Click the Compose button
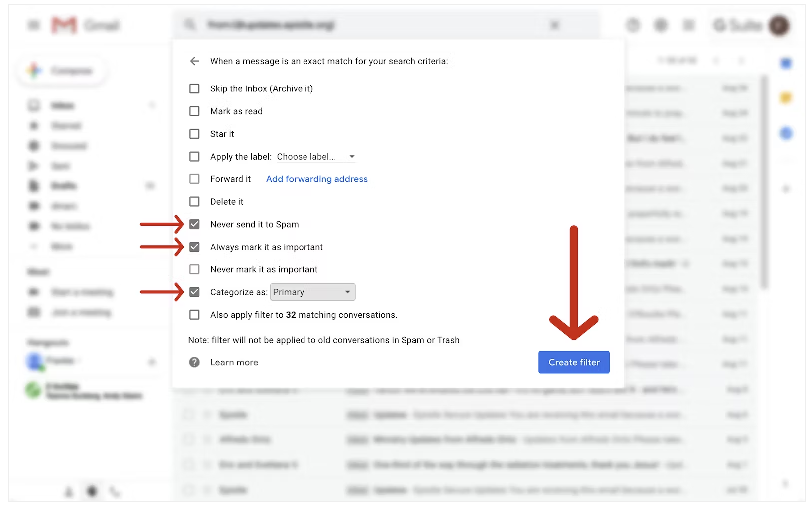This screenshot has height=517, width=812. point(62,71)
